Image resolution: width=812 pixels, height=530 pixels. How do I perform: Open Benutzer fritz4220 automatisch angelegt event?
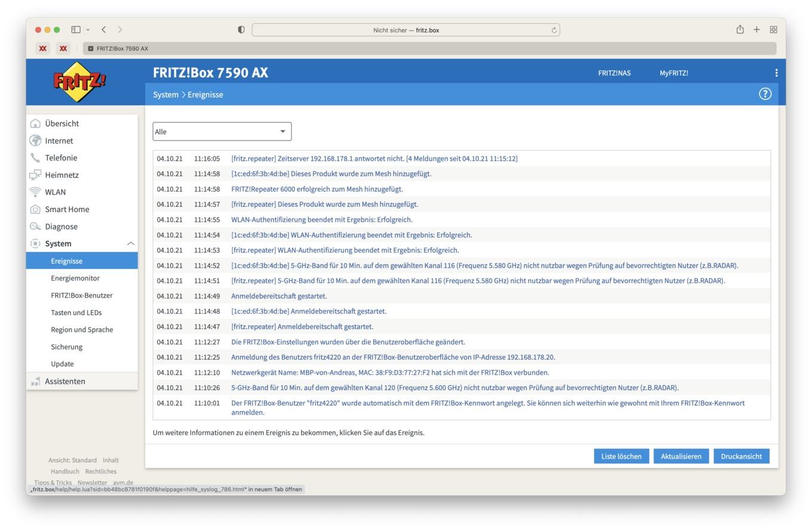[x=488, y=408]
